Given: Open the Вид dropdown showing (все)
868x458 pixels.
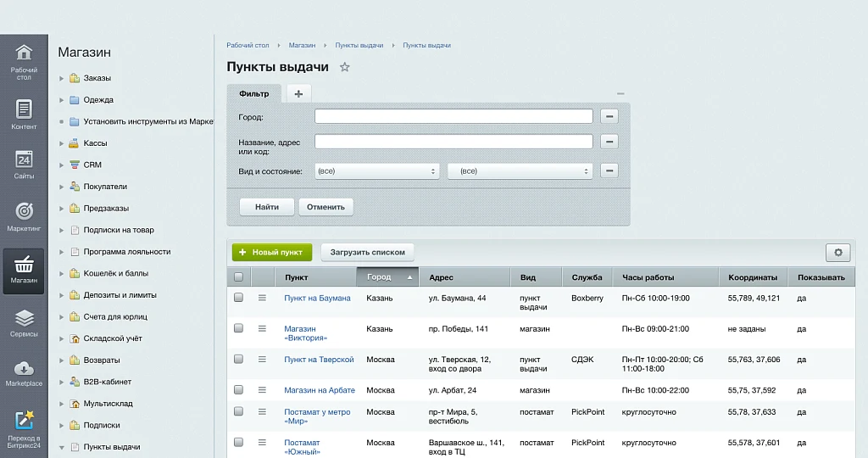Looking at the screenshot, I should click(x=377, y=171).
